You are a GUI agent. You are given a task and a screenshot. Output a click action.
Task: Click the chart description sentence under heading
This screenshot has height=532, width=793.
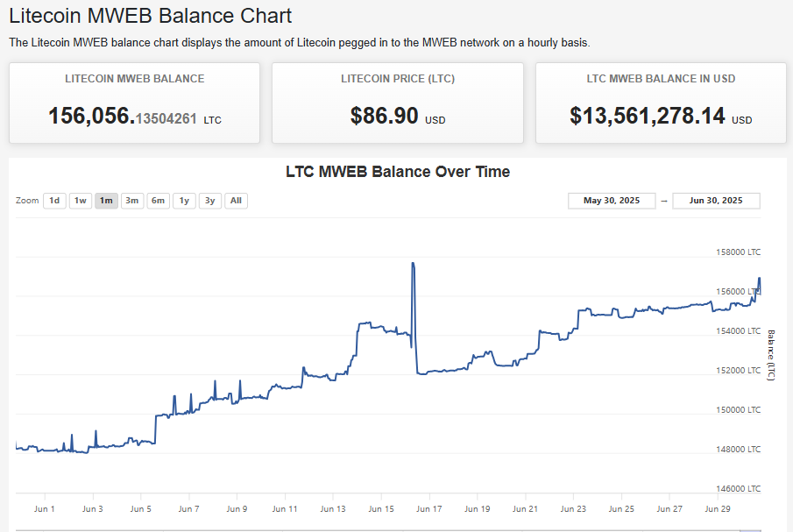300,42
